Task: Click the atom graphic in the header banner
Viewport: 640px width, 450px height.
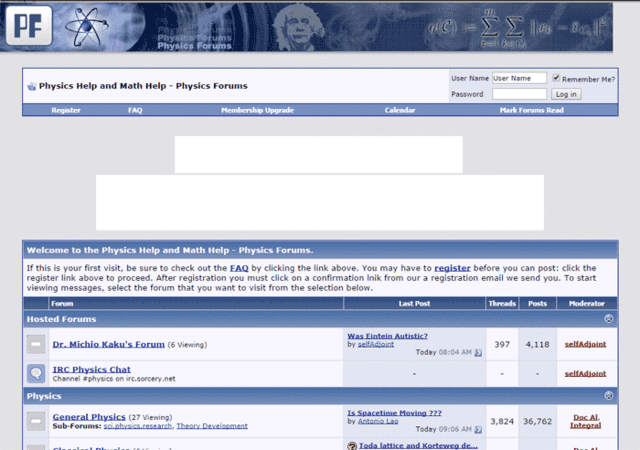Action: click(x=87, y=27)
